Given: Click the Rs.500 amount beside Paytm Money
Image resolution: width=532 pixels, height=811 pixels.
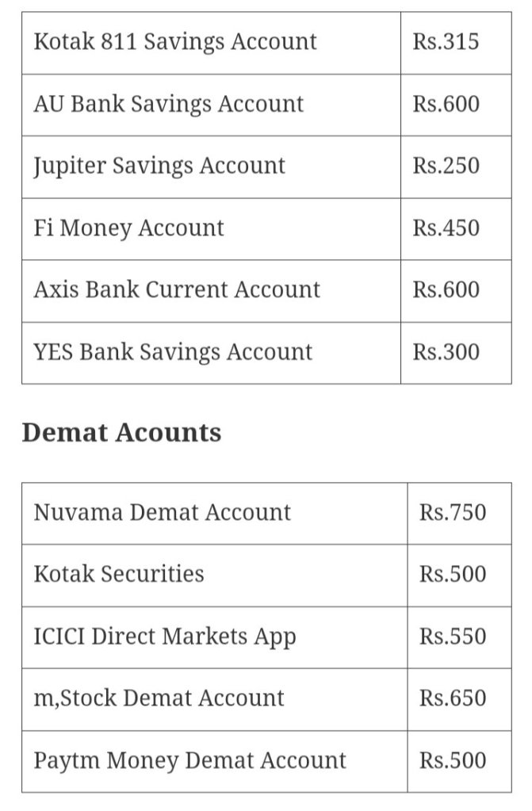Looking at the screenshot, I should click(453, 761).
